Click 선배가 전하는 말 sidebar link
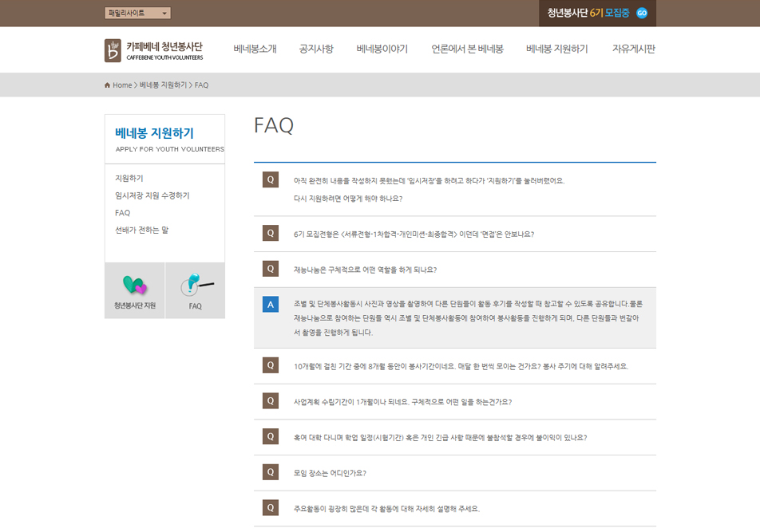This screenshot has height=532, width=760. pyautogui.click(x=141, y=230)
